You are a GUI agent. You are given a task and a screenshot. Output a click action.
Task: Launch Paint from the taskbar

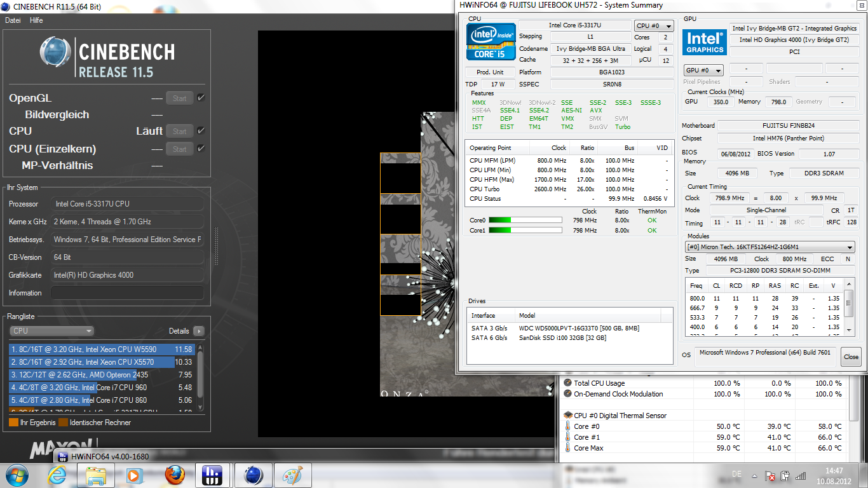(x=292, y=475)
